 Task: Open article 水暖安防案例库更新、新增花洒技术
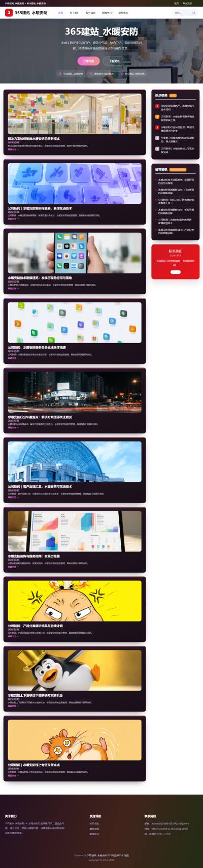pyautogui.click(x=40, y=208)
